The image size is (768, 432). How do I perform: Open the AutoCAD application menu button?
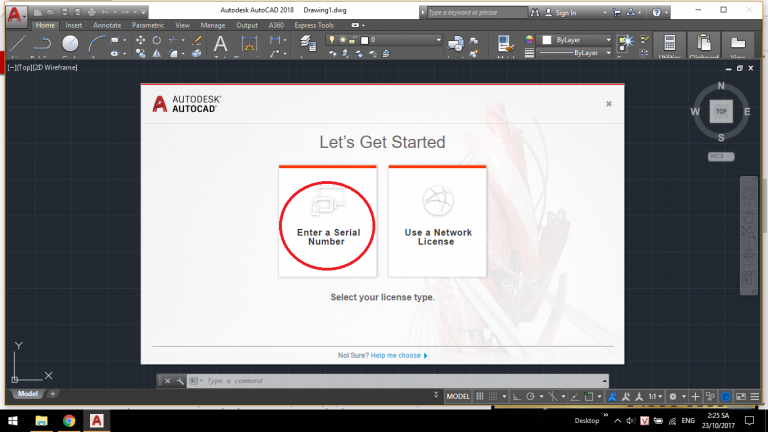coord(14,15)
